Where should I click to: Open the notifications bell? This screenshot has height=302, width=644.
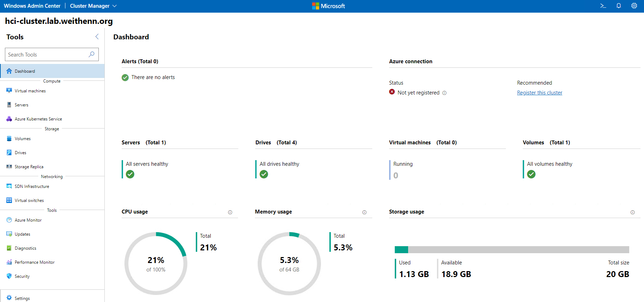coord(619,6)
